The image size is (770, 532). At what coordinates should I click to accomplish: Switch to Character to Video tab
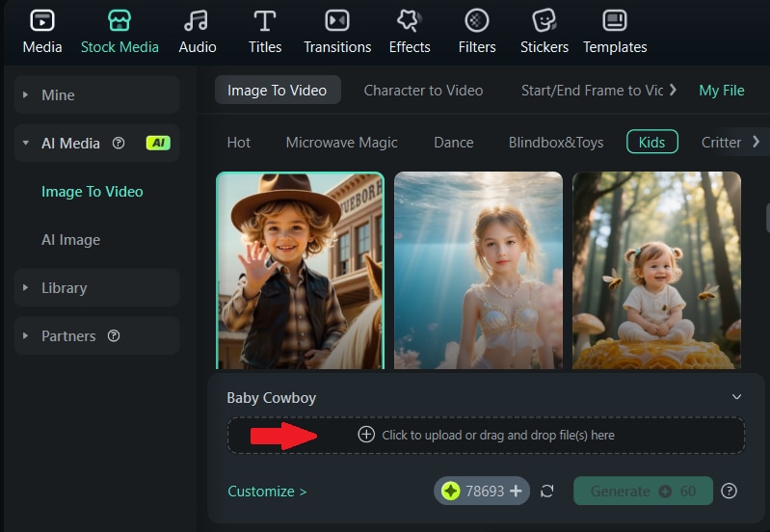[x=423, y=91]
